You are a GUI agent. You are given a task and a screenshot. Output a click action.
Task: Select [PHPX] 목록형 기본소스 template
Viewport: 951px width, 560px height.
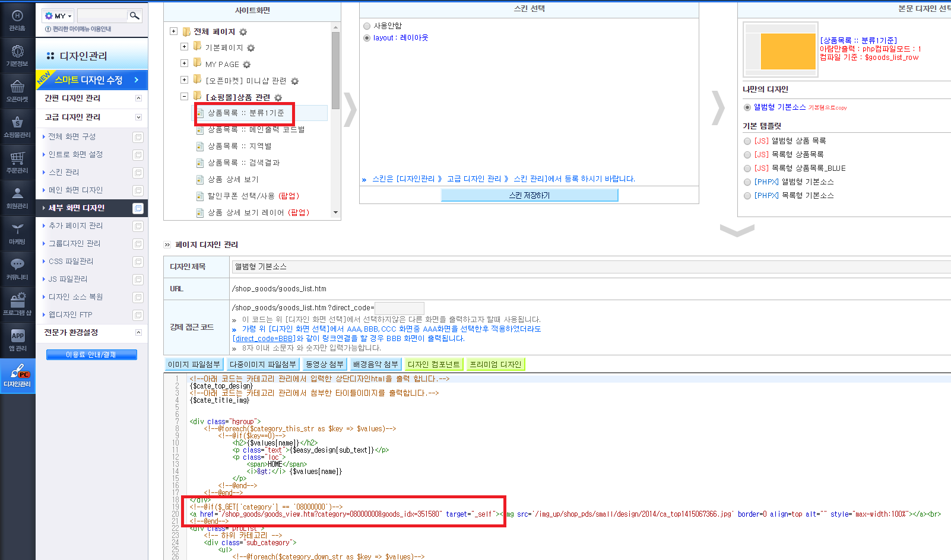pos(747,196)
